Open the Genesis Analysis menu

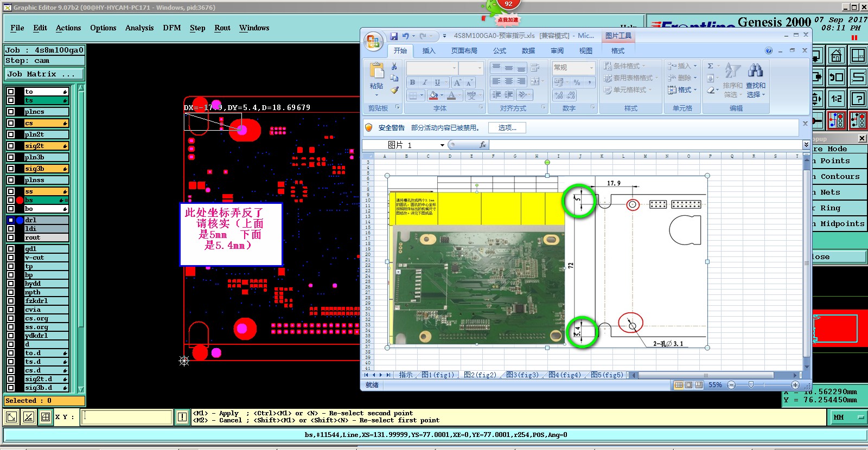[x=139, y=28]
